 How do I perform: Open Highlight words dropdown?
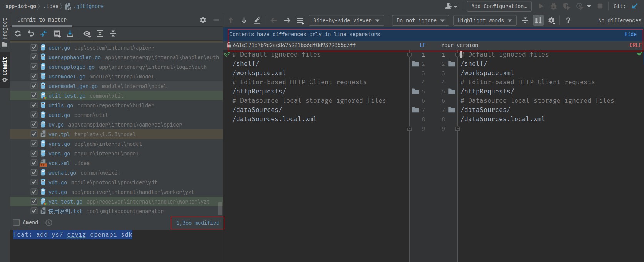point(485,20)
